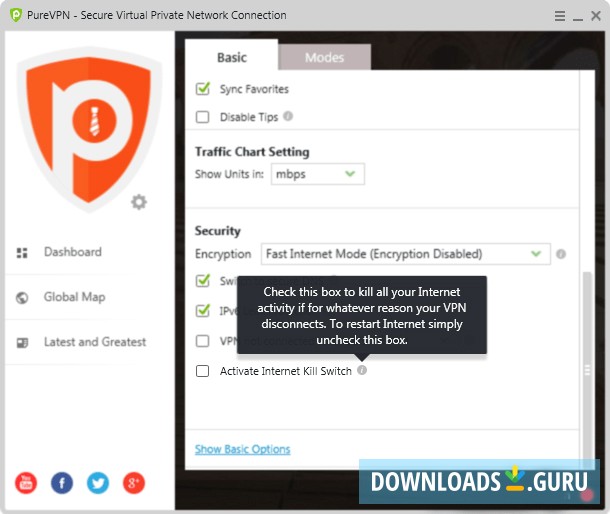Click the Global Map globe icon
The width and height of the screenshot is (610, 514).
tap(22, 298)
